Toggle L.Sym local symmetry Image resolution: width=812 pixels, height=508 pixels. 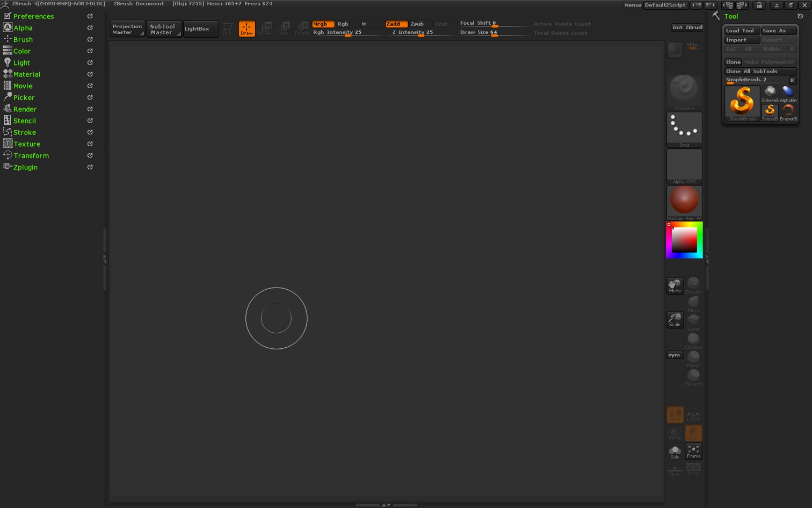click(x=693, y=414)
